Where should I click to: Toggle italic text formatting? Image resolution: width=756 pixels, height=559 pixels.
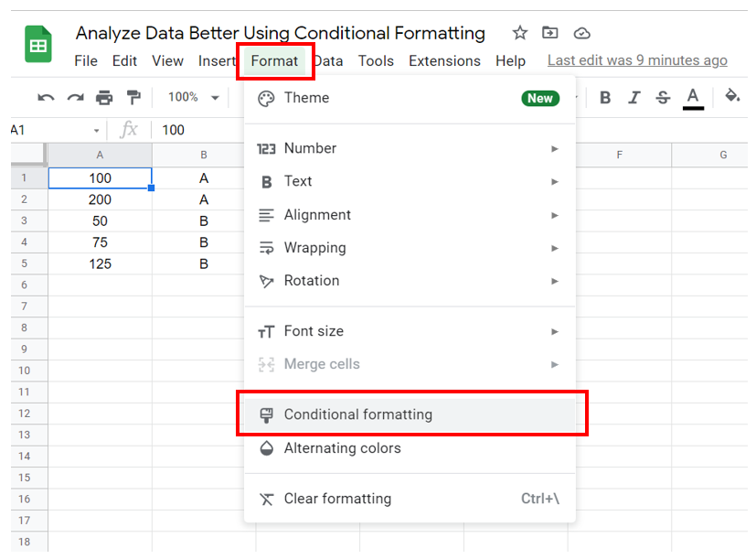[634, 97]
